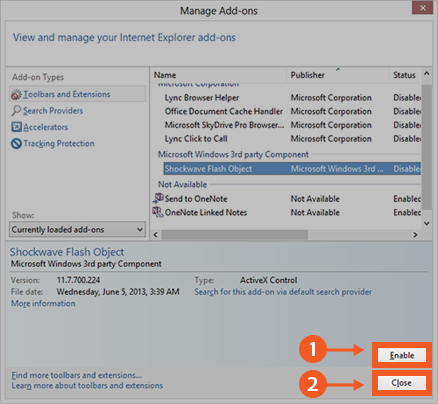The height and width of the screenshot is (404, 438).
Task: Open the More information link
Action: 43,304
